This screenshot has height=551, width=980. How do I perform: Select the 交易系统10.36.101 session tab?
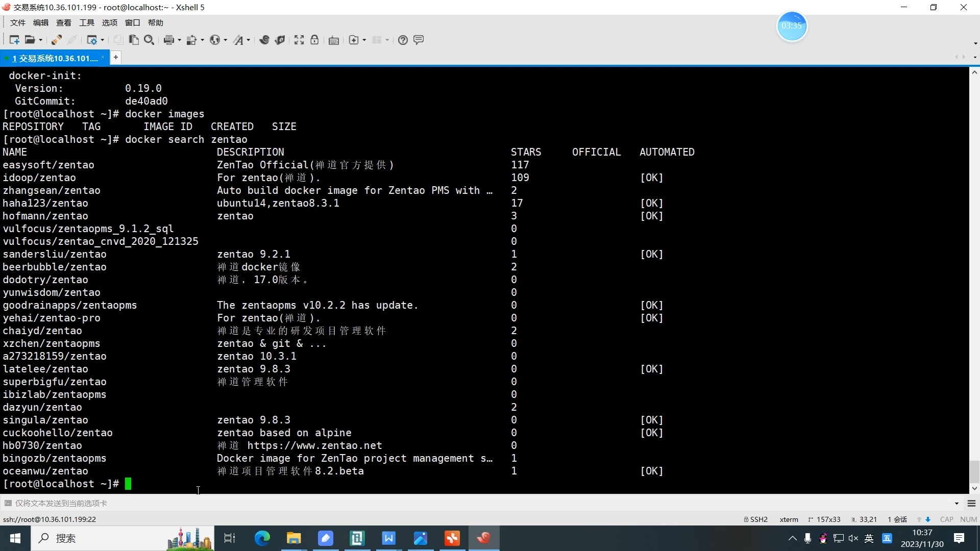point(54,58)
